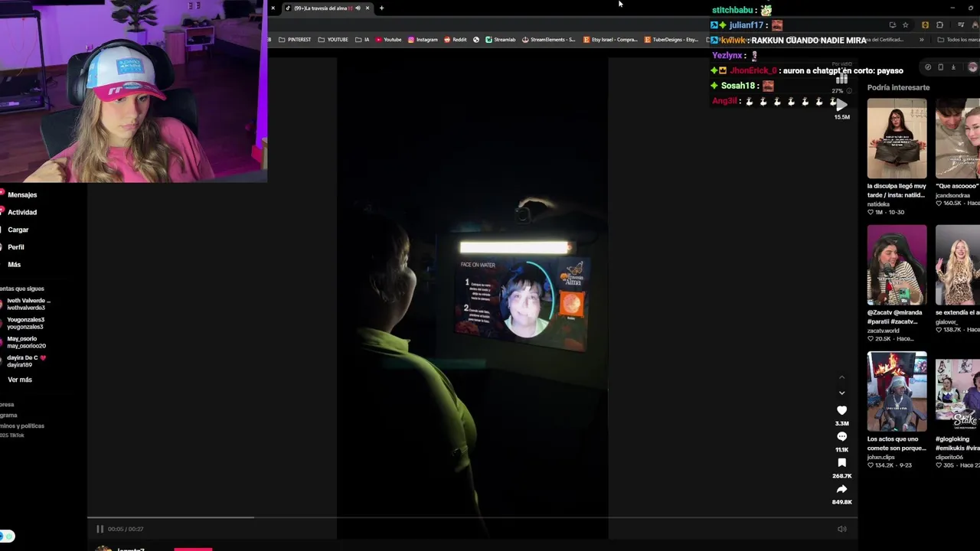Open the Zacatv miranda suggested video thumbnail
Viewport: 980px width, 551px height.
897,265
